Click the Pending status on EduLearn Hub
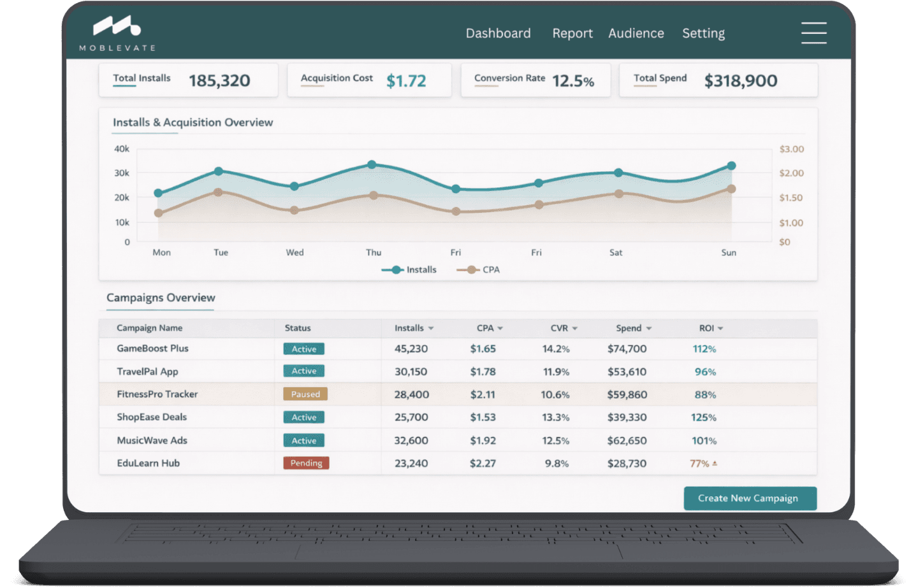Viewport: 918px width, 588px height. 305,463
